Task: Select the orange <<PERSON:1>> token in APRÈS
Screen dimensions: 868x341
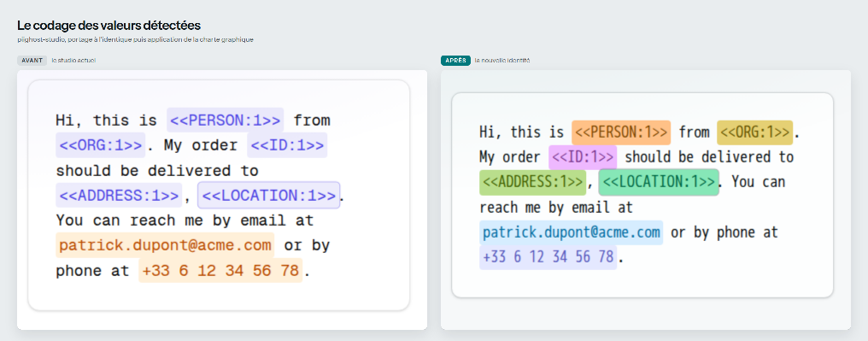Action: click(621, 132)
